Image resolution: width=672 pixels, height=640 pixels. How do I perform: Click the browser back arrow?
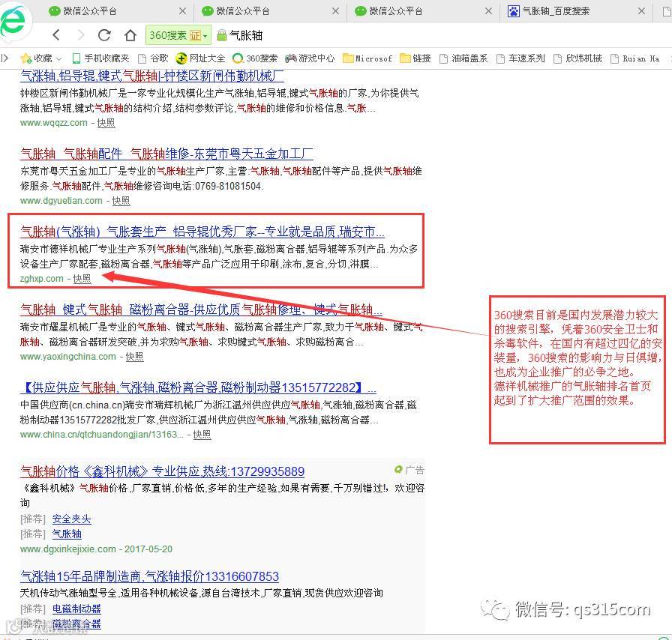[56, 34]
